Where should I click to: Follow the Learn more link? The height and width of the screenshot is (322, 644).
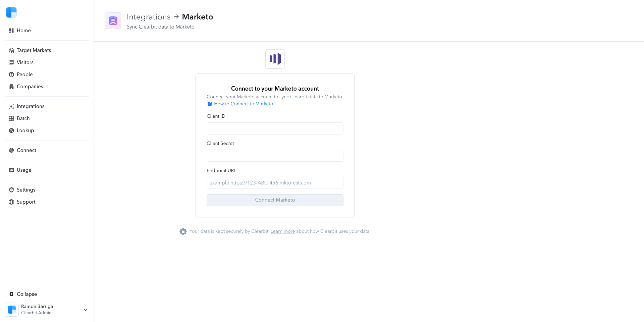(283, 231)
